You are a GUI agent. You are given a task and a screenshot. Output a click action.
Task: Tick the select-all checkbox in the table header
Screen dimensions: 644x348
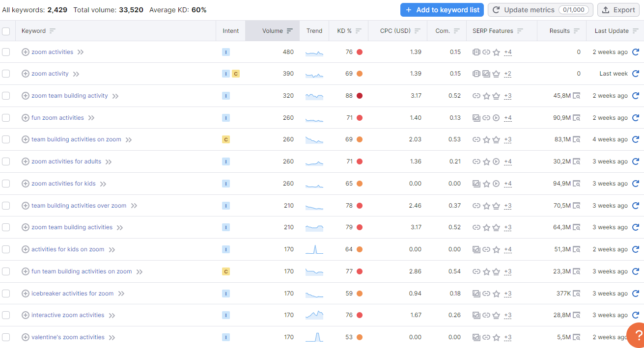(x=6, y=31)
